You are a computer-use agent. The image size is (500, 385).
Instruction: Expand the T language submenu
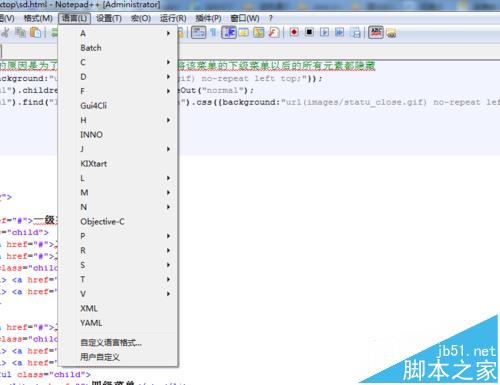coord(118,279)
